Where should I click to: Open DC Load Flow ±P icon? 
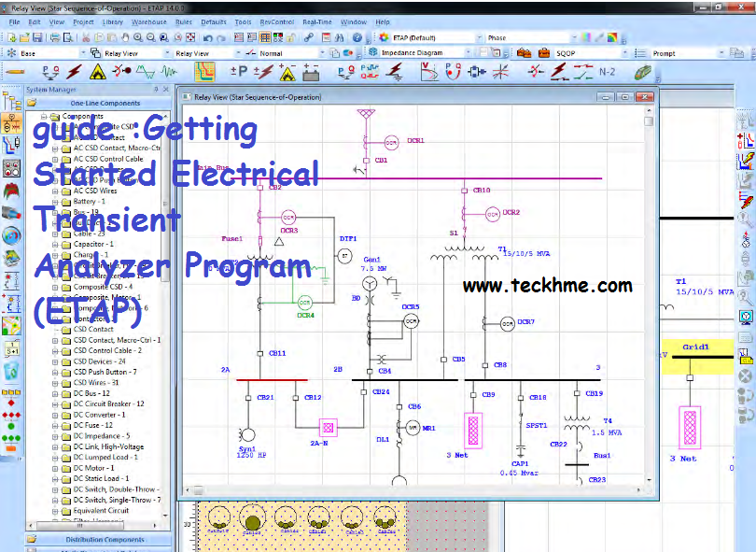239,71
